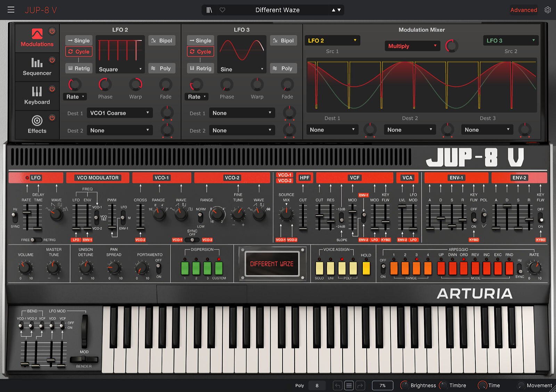Open the Multiply mixer mode dropdown
The height and width of the screenshot is (392, 556).
(412, 46)
